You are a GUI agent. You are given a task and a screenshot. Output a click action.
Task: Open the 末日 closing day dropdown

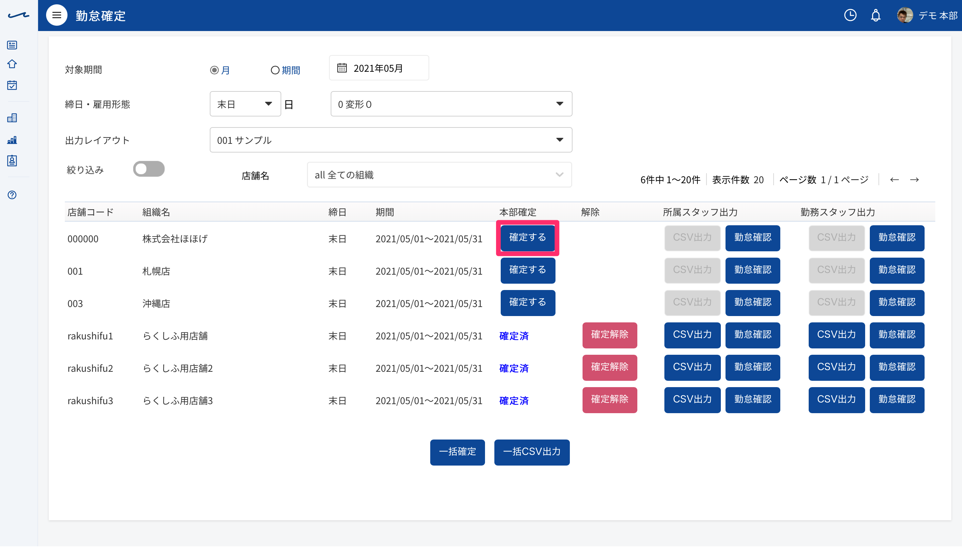(246, 104)
